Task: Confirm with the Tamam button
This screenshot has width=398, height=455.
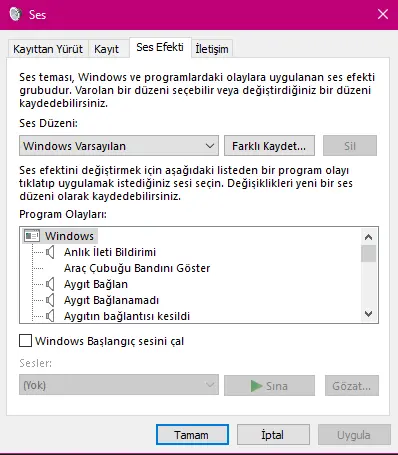Action: tap(192, 435)
